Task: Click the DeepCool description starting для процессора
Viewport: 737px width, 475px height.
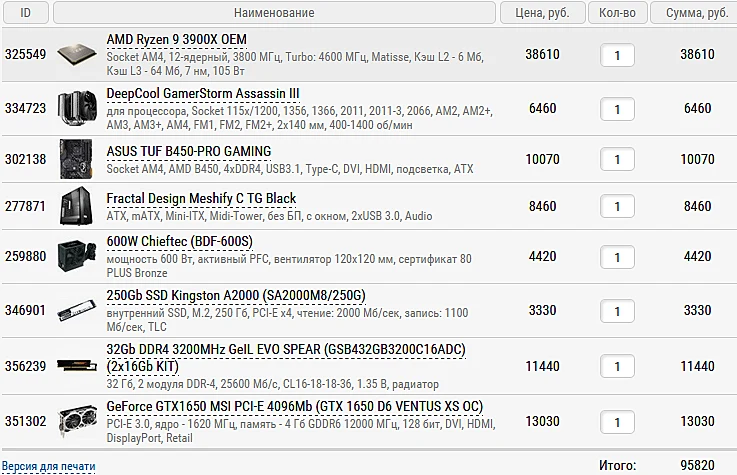Action: click(299, 118)
